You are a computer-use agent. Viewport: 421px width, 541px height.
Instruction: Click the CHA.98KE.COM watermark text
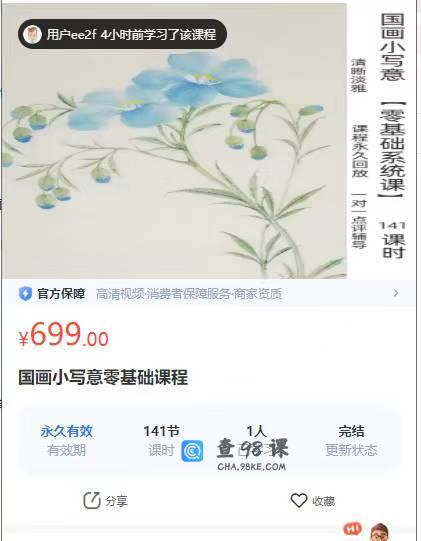pos(252,467)
